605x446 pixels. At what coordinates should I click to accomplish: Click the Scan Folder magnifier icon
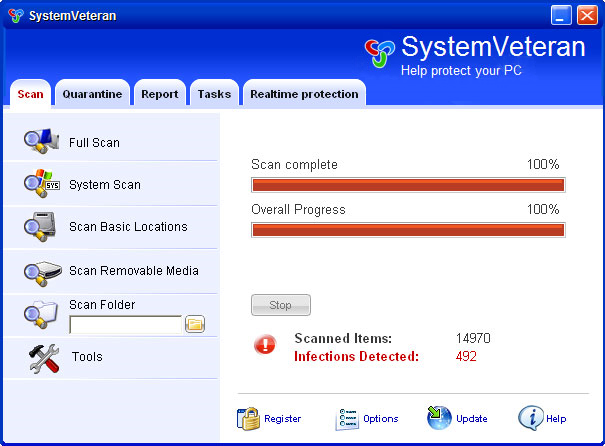[41, 314]
